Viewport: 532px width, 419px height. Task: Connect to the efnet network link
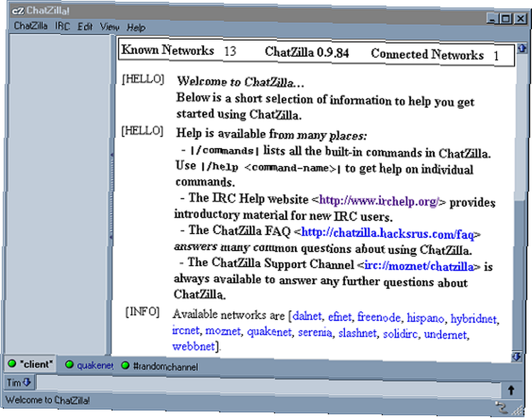[x=339, y=316]
